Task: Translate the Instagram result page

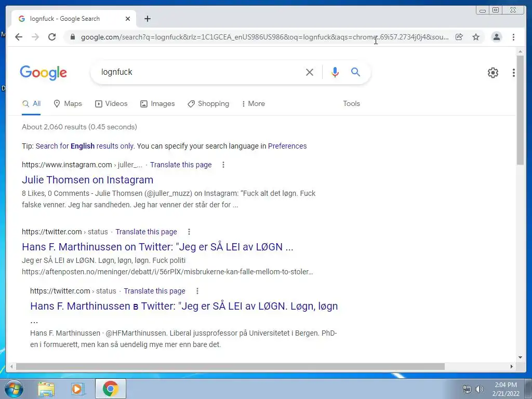Action: [181, 165]
